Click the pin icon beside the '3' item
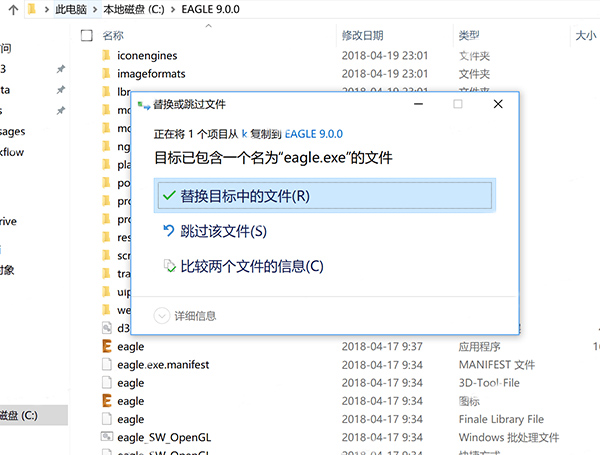 [60, 69]
